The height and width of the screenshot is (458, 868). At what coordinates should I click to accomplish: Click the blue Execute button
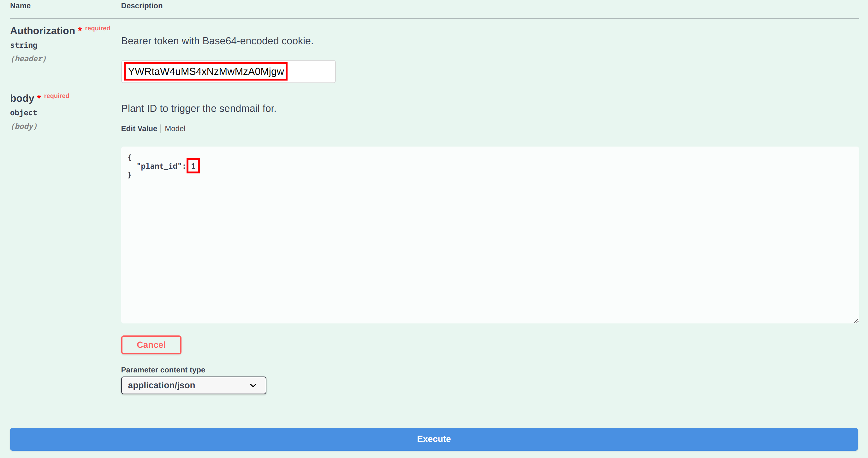click(x=434, y=439)
